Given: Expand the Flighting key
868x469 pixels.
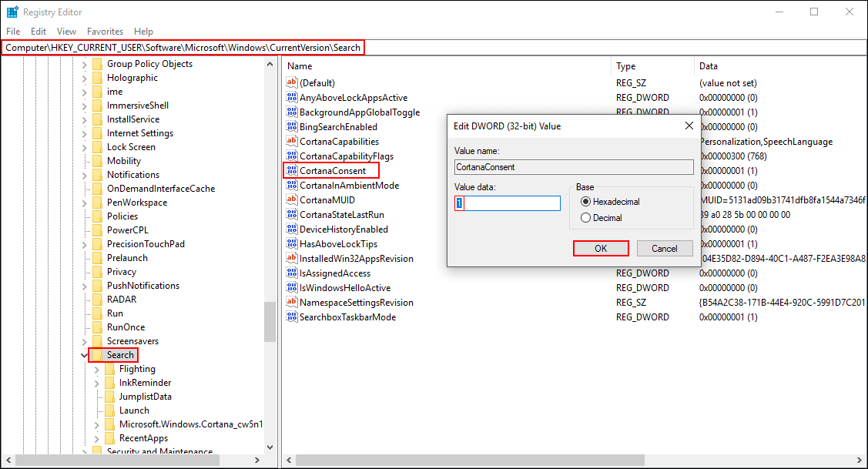Looking at the screenshot, I should (96, 370).
